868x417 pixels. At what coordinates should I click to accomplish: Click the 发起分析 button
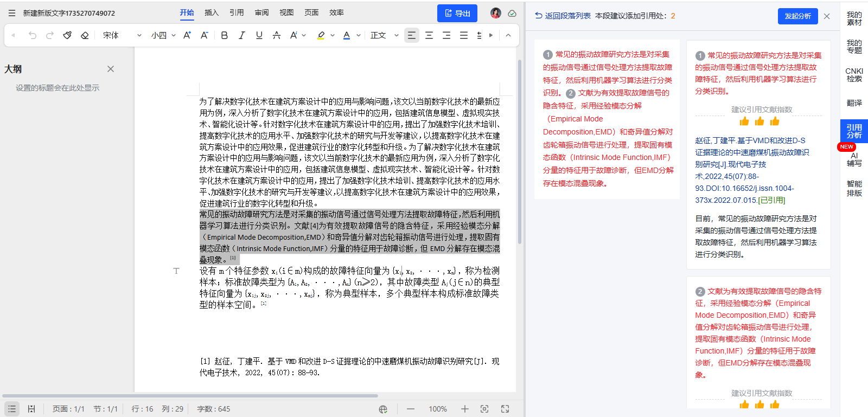(797, 16)
